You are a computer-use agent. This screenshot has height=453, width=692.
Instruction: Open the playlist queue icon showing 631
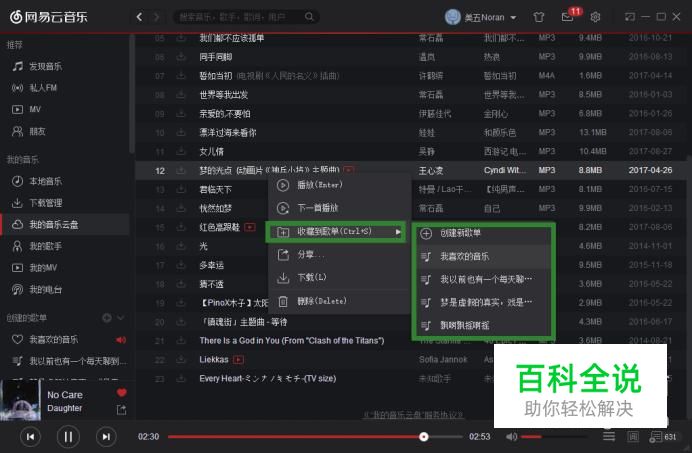click(x=662, y=437)
